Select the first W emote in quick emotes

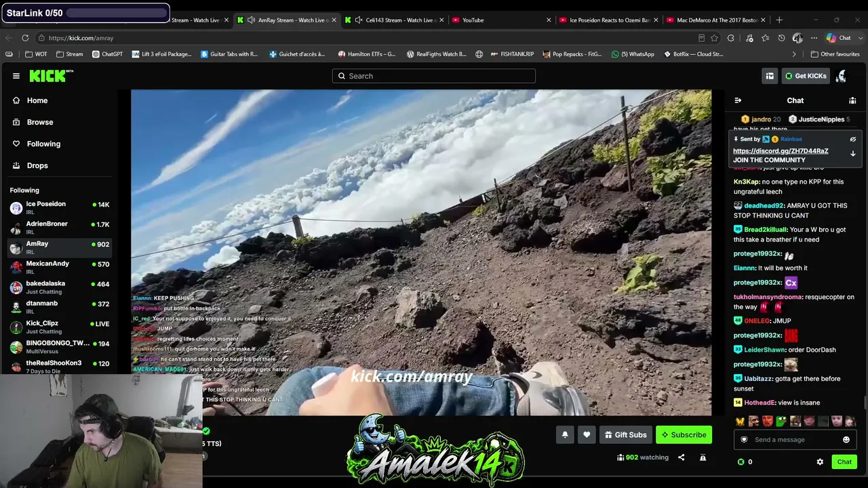(x=740, y=422)
